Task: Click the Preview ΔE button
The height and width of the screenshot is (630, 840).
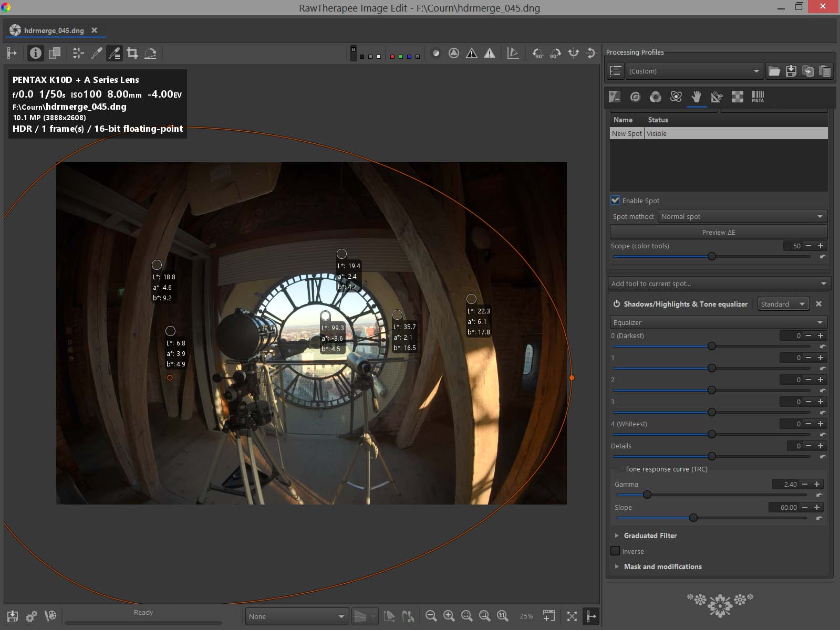Action: click(718, 232)
